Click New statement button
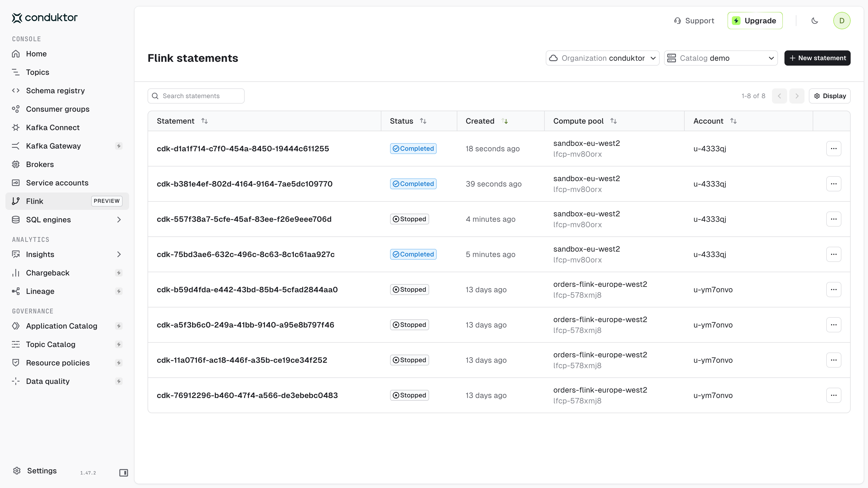 pos(818,58)
